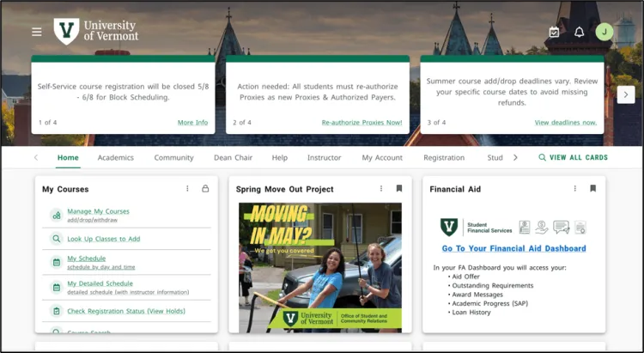Click the Look Up Classes magnifier icon
Screen dimensions: 644x353
[57, 239]
